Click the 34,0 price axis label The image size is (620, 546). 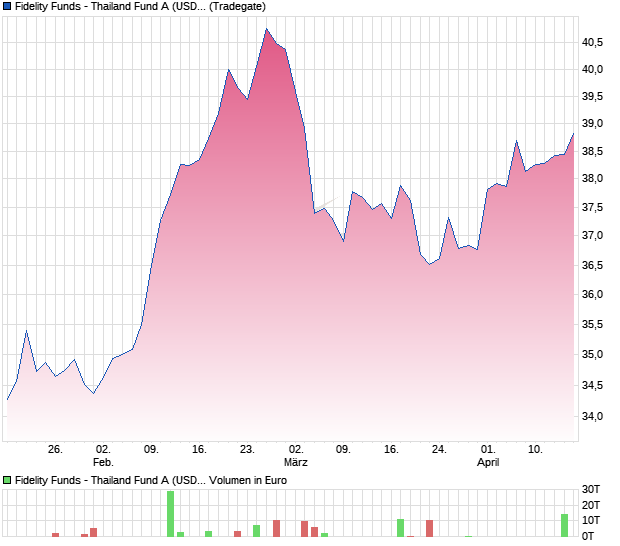pyautogui.click(x=592, y=416)
